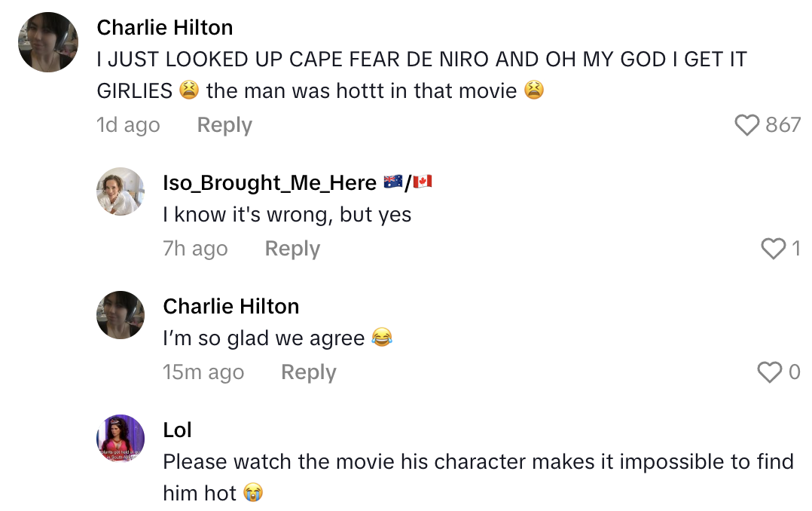Open Charlie Hilton's username
Screen dimensions: 812x511
tap(164, 28)
